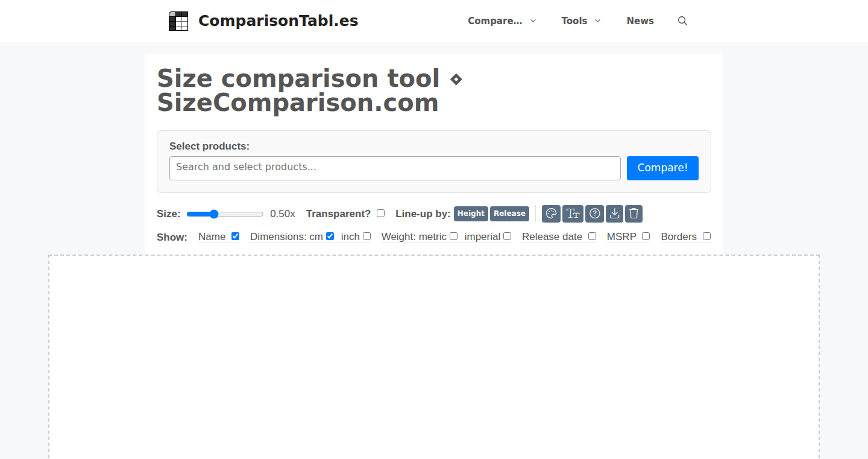Click the empty dashed comparison canvas

pyautogui.click(x=434, y=357)
